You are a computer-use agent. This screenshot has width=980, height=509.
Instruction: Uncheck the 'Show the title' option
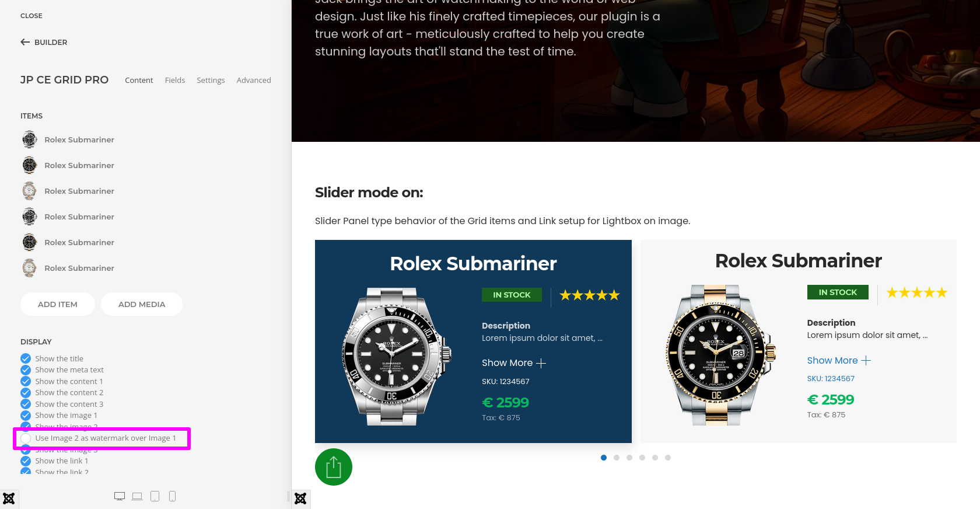pos(26,358)
